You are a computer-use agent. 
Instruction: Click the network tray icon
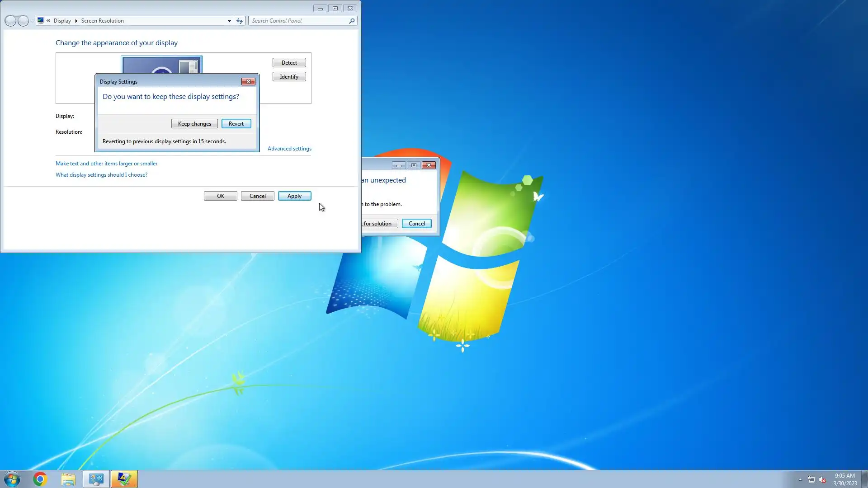[811, 479]
